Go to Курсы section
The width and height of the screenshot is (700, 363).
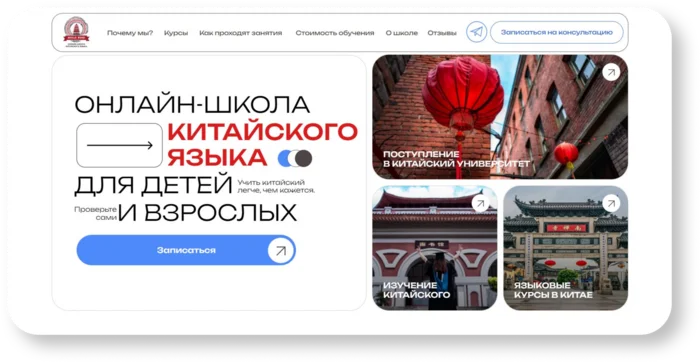click(x=176, y=33)
